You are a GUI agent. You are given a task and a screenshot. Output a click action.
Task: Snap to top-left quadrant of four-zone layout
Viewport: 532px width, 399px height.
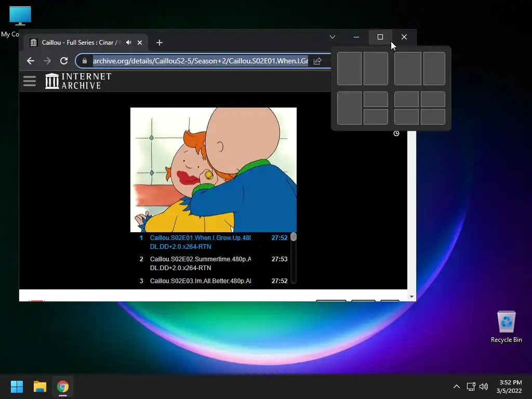406,99
